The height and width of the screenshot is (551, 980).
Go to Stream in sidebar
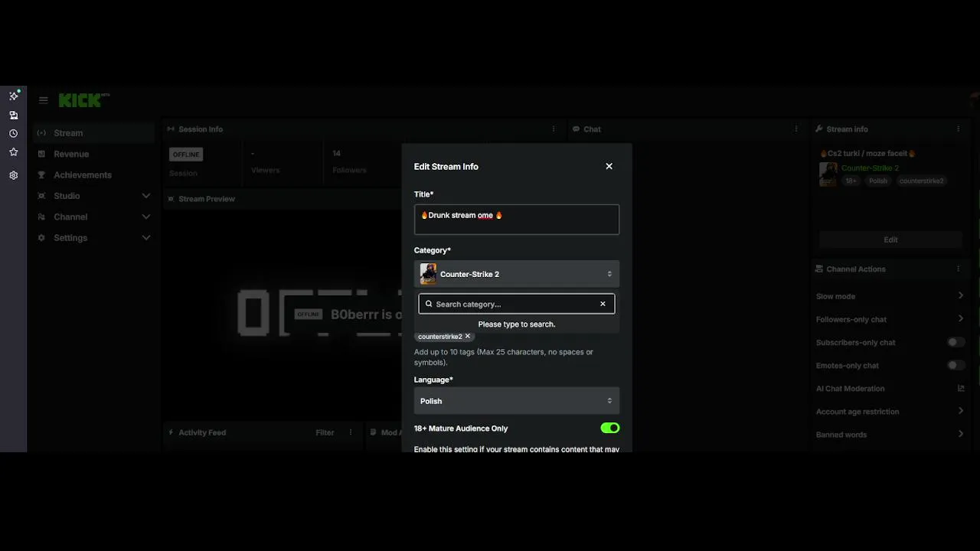(93, 133)
